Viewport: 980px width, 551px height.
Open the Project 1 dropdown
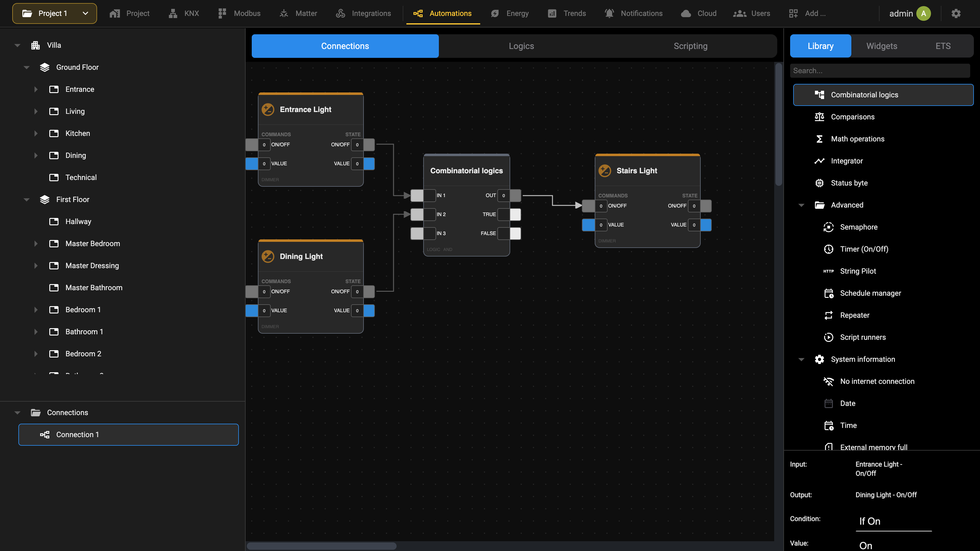point(55,13)
